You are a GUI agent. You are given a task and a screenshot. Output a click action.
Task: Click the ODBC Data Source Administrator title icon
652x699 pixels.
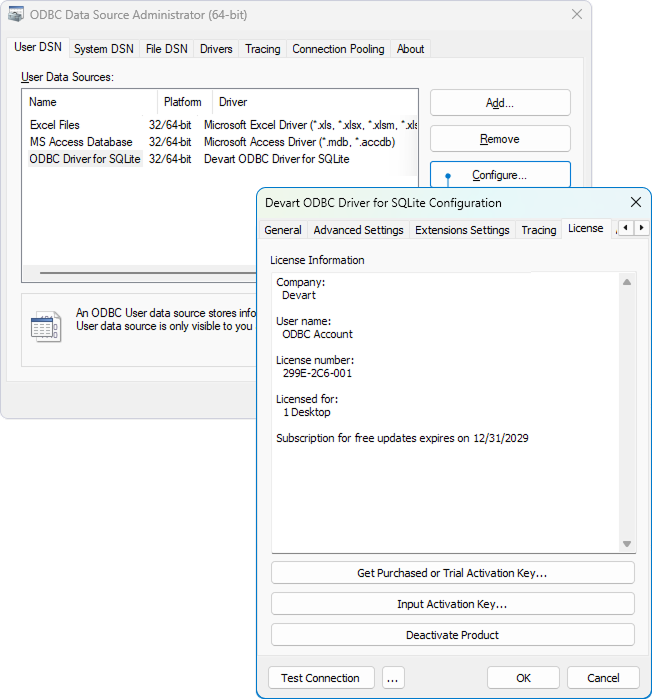pyautogui.click(x=16, y=15)
